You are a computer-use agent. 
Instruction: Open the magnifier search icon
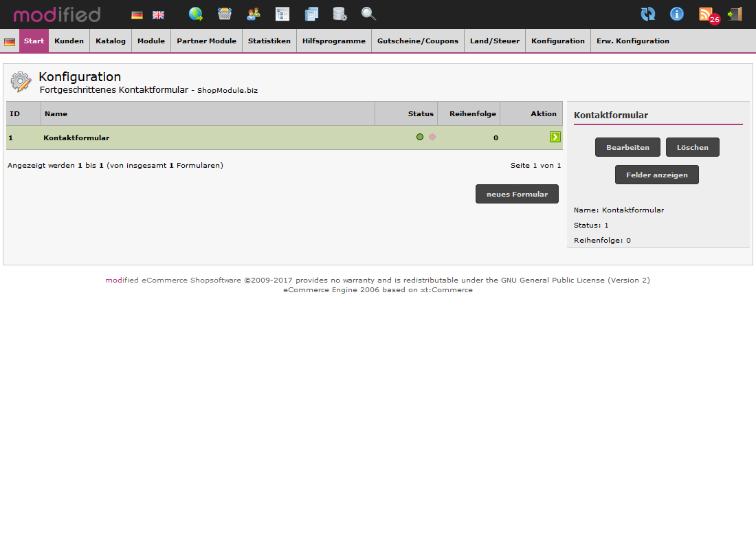(x=368, y=14)
